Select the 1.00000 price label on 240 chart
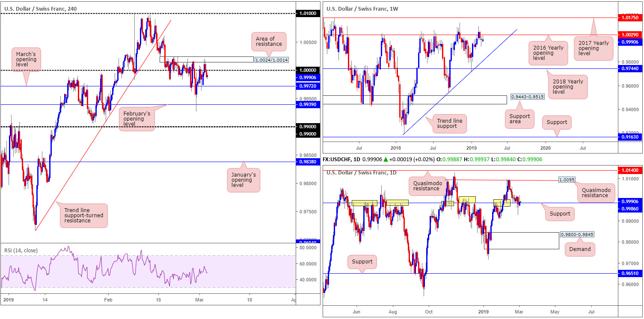The image size is (644, 319). (308, 70)
